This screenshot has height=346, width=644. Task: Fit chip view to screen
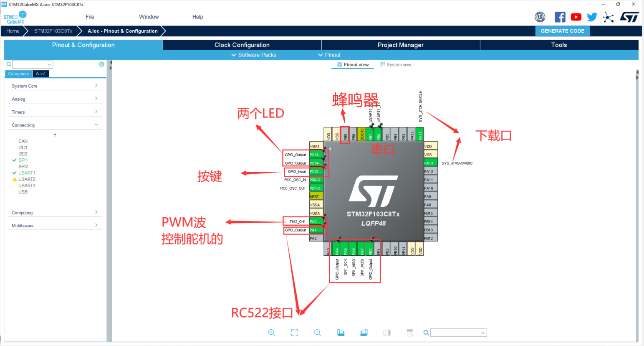(x=295, y=333)
